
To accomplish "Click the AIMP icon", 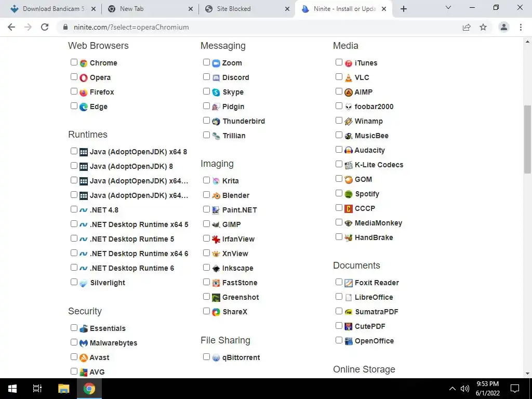I will (349, 92).
